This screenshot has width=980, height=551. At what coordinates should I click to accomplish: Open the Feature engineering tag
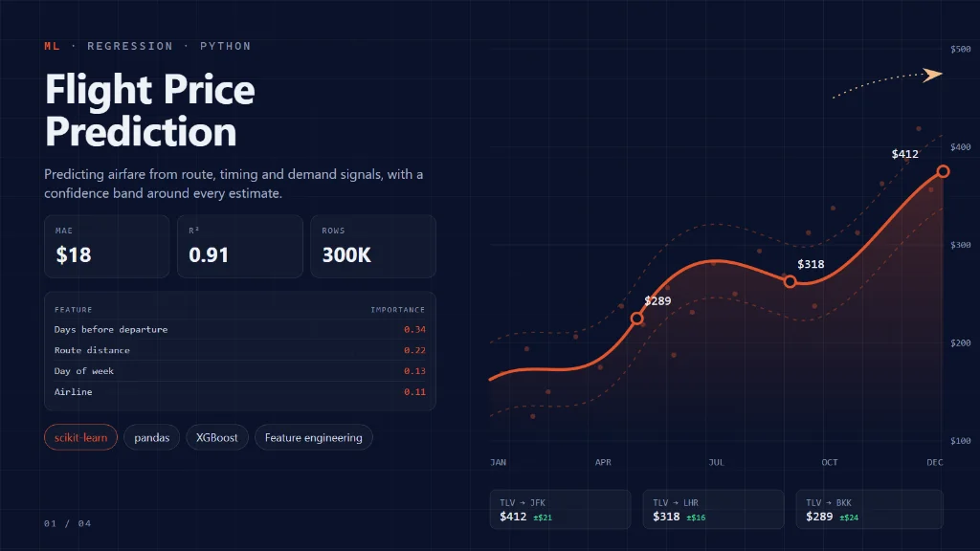[313, 437]
